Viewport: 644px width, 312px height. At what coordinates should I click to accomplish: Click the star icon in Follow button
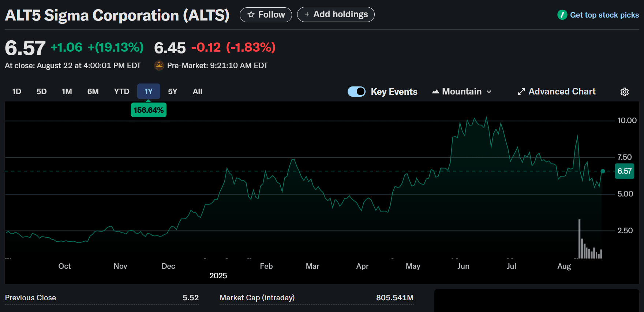[x=251, y=15]
